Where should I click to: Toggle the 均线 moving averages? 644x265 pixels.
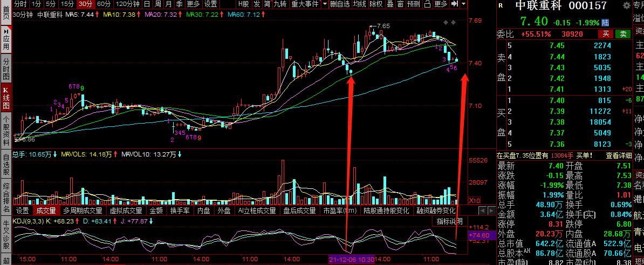click(360, 4)
